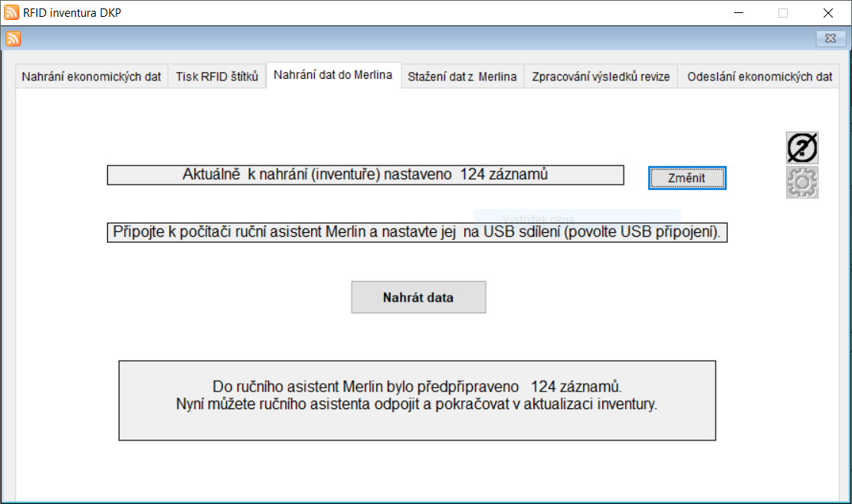Click the field showing 124 záznamů set for upload
This screenshot has width=852, height=504.
[365, 175]
